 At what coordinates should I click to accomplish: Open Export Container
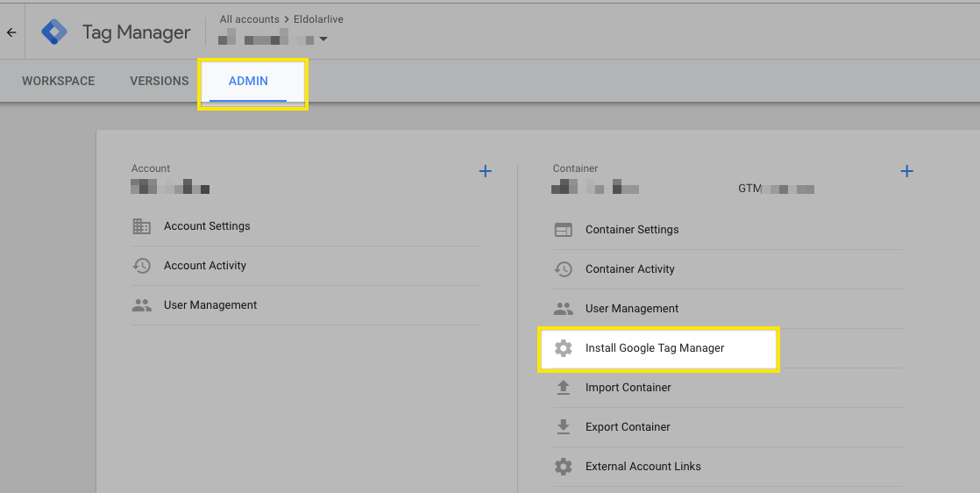[728, 427]
